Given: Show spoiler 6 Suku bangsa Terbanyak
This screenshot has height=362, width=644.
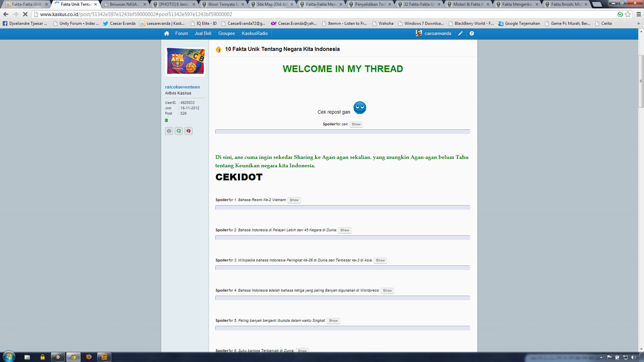Looking at the screenshot, I should (x=302, y=351).
